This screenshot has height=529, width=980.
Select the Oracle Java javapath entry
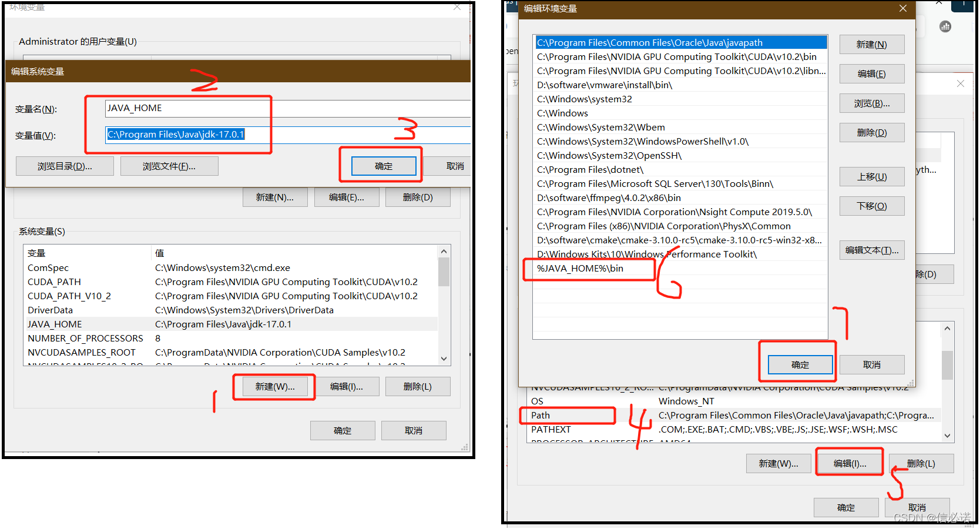pos(680,43)
